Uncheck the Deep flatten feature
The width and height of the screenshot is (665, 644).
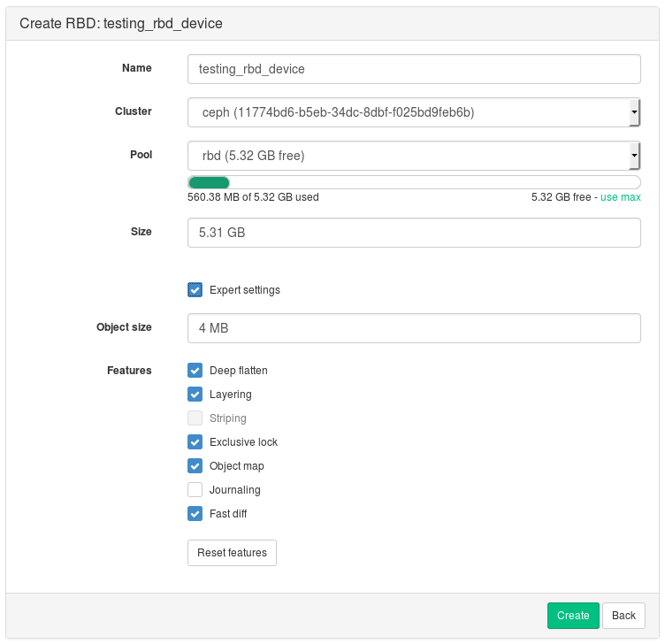click(x=195, y=371)
